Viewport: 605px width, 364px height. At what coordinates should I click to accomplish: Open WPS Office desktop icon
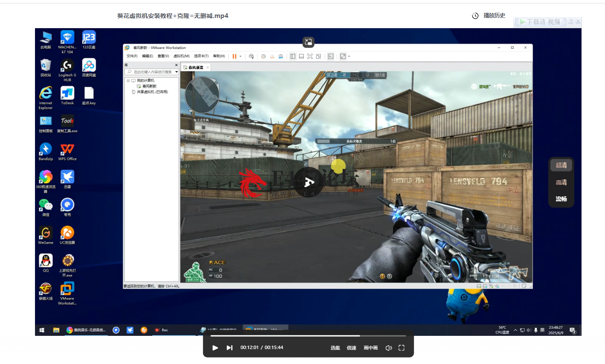(67, 152)
